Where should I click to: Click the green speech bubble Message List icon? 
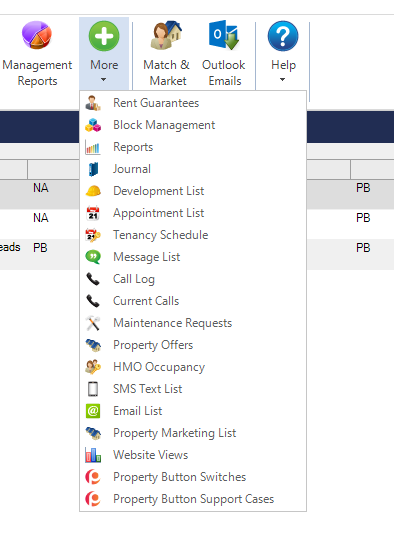93,257
